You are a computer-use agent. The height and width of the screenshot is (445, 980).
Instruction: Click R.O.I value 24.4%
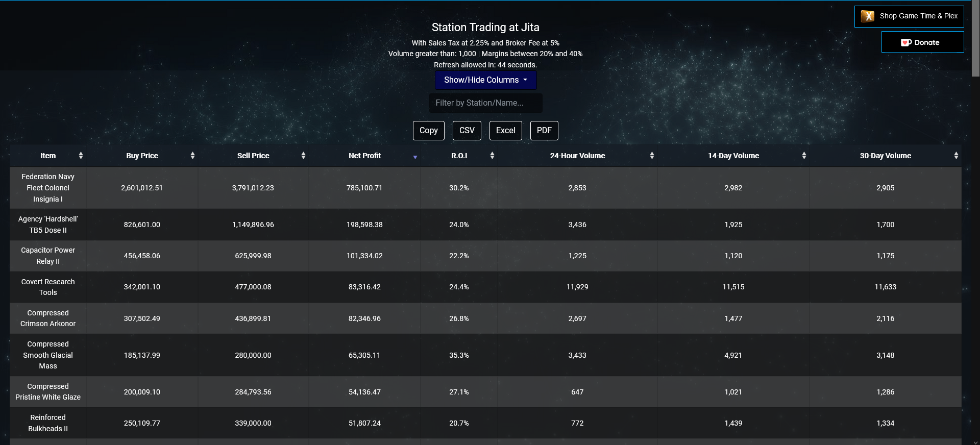point(459,287)
